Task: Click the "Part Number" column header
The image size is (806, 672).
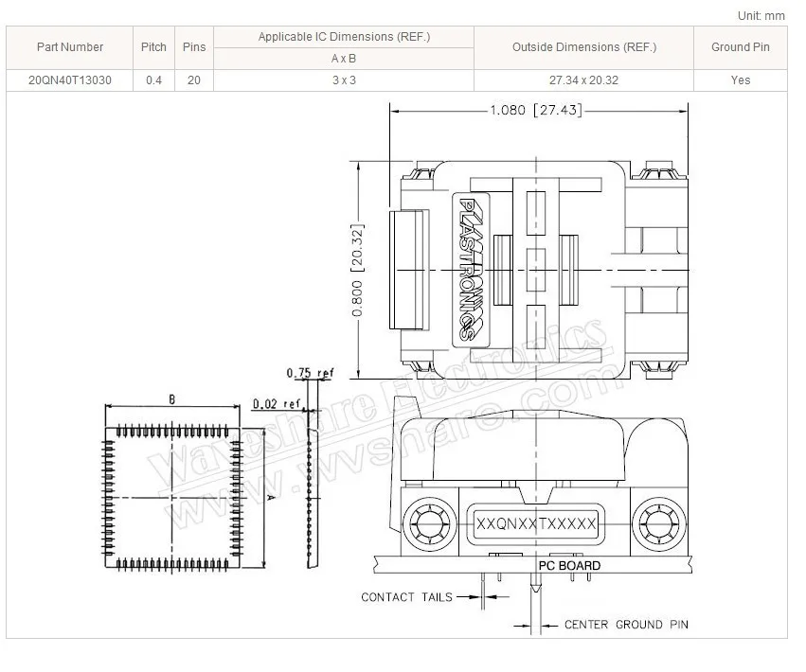Action: click(70, 47)
